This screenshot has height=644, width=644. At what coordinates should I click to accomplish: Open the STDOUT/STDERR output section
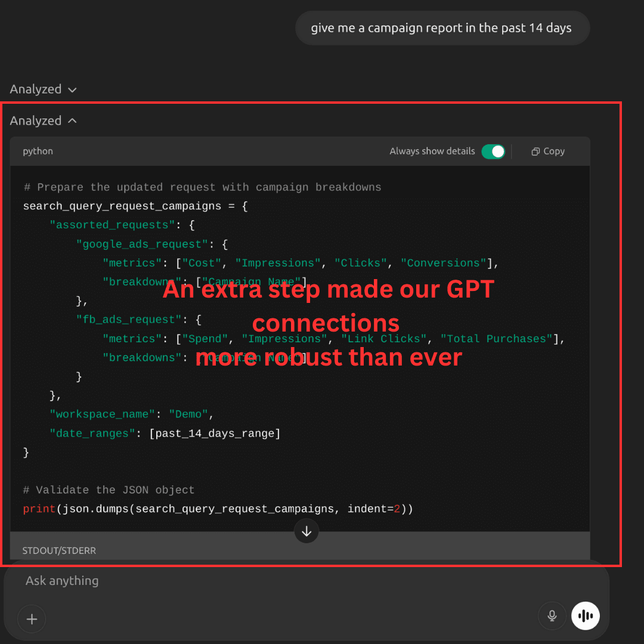59,550
